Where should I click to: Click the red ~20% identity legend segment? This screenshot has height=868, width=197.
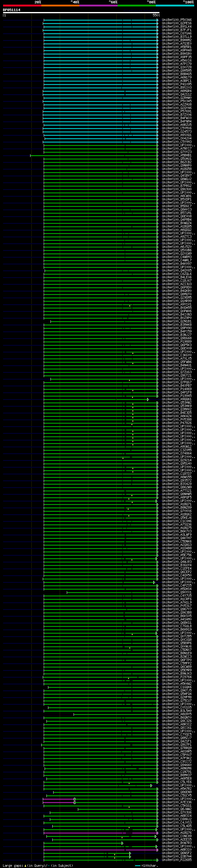pyautogui.click(x=22, y=6)
